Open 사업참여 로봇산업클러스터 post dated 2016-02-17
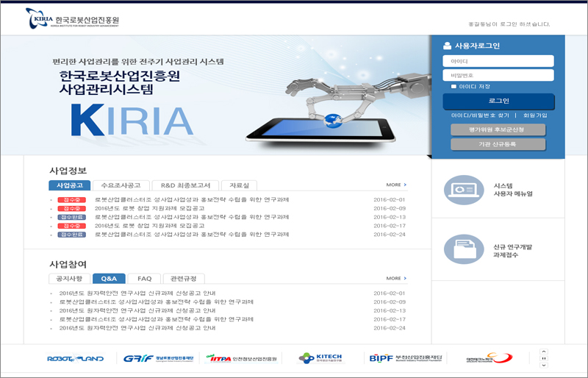The image size is (588, 378). pyautogui.click(x=156, y=319)
